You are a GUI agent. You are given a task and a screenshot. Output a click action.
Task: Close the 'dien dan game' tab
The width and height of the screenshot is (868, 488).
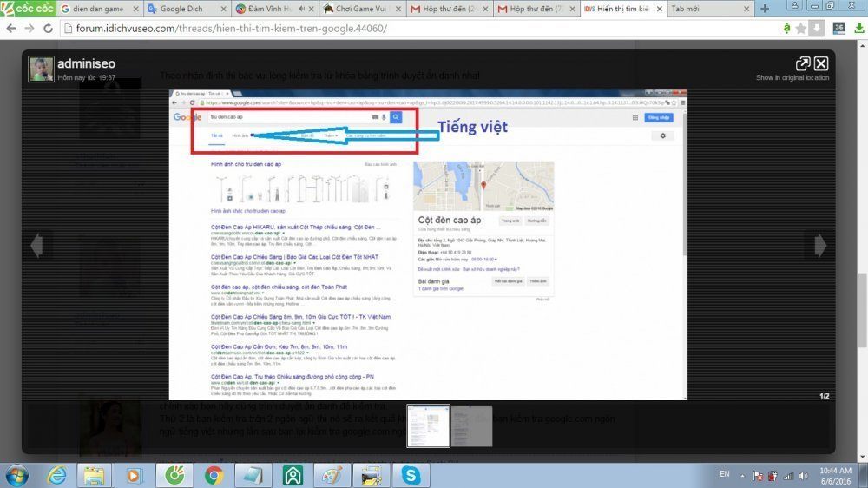coord(135,9)
